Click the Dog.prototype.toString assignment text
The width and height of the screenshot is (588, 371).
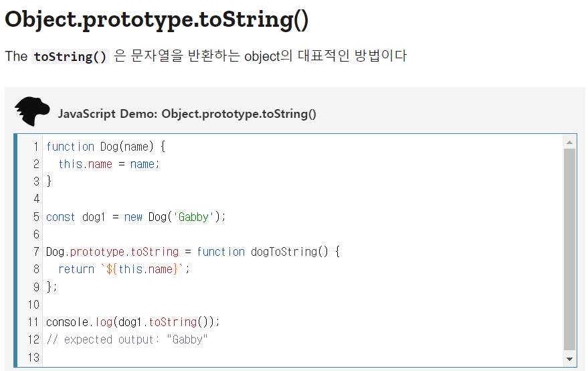tap(112, 252)
